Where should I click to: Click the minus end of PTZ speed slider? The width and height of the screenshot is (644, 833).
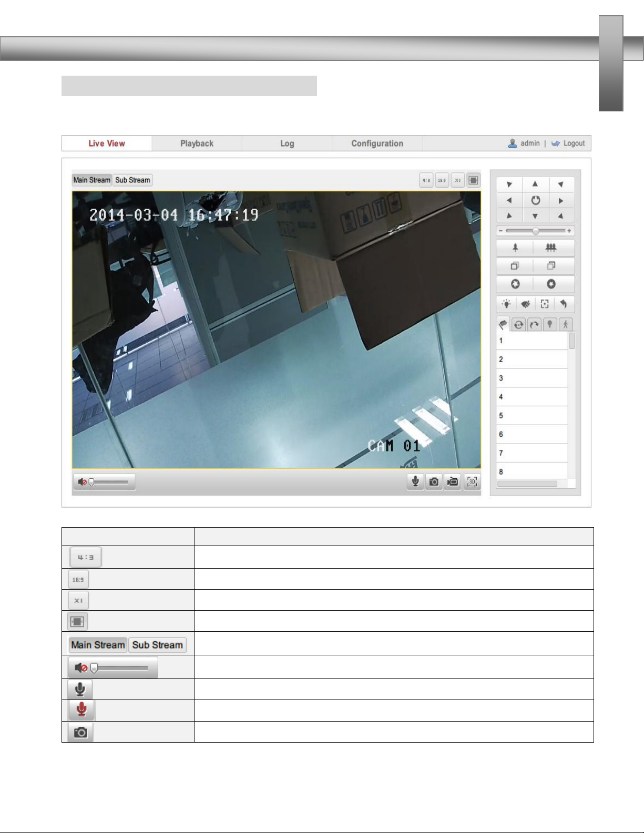(501, 231)
